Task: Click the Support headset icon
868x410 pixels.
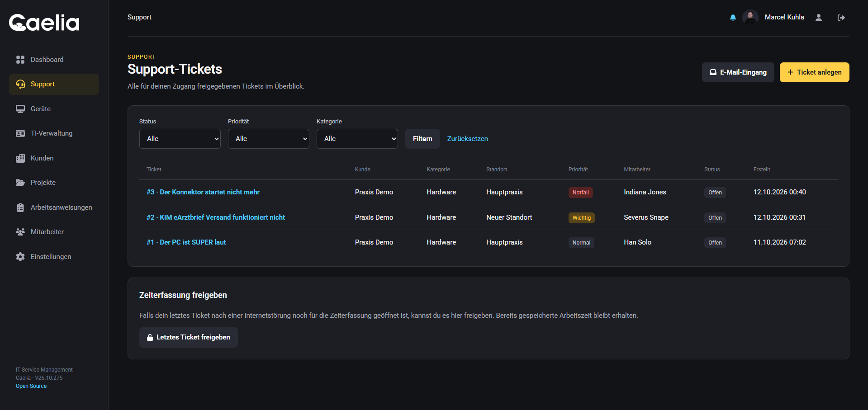Action: tap(20, 84)
